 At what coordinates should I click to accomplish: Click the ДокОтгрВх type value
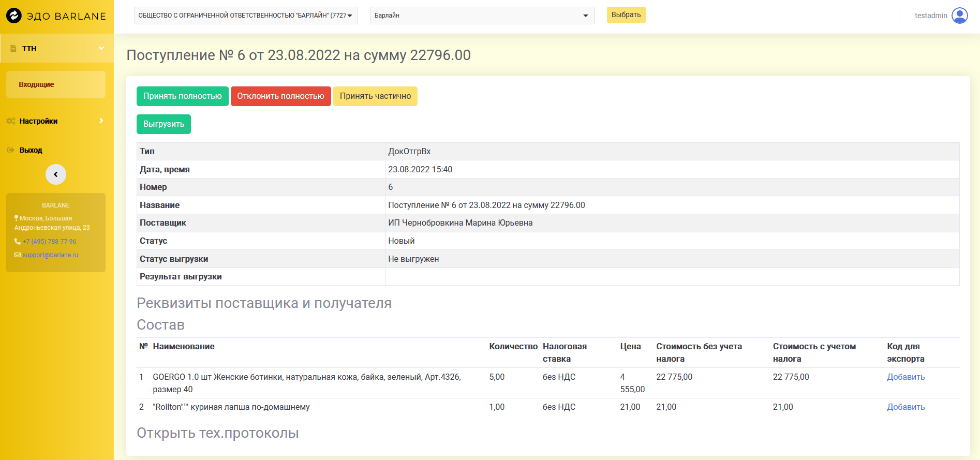pos(409,152)
